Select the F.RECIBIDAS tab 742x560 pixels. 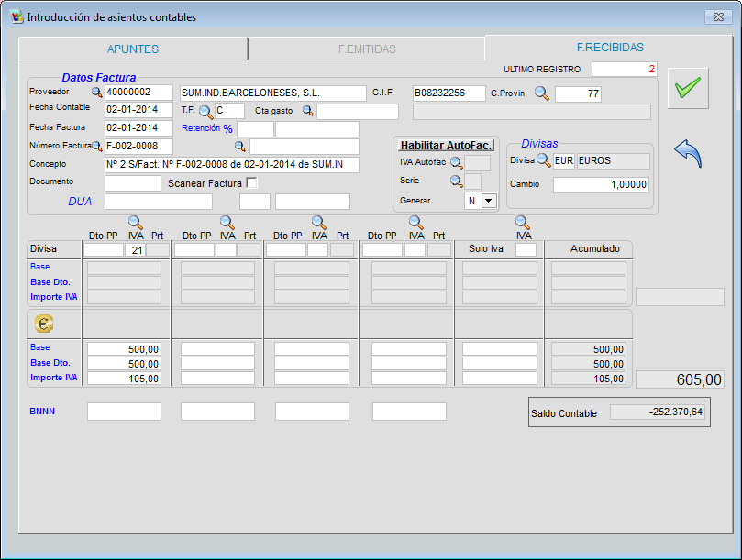point(609,48)
